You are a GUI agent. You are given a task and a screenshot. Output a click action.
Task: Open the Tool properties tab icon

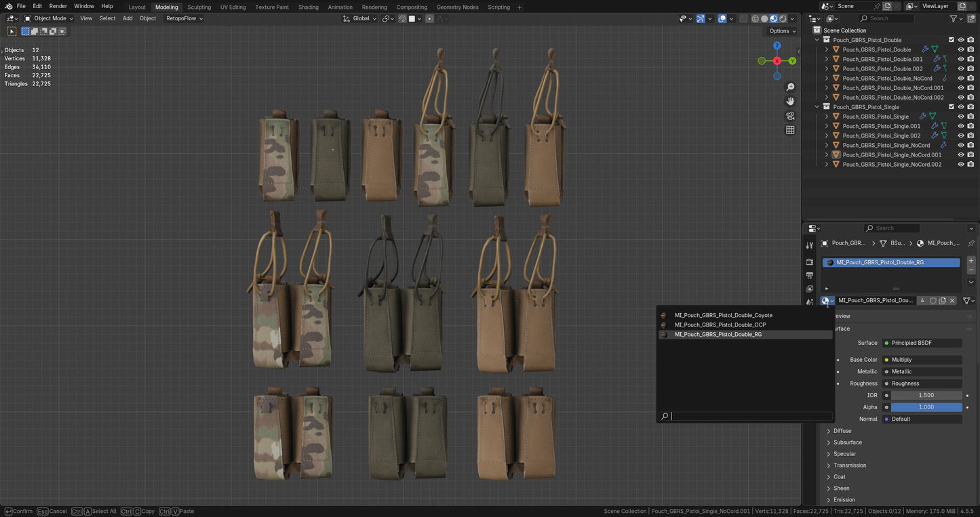[x=809, y=245]
